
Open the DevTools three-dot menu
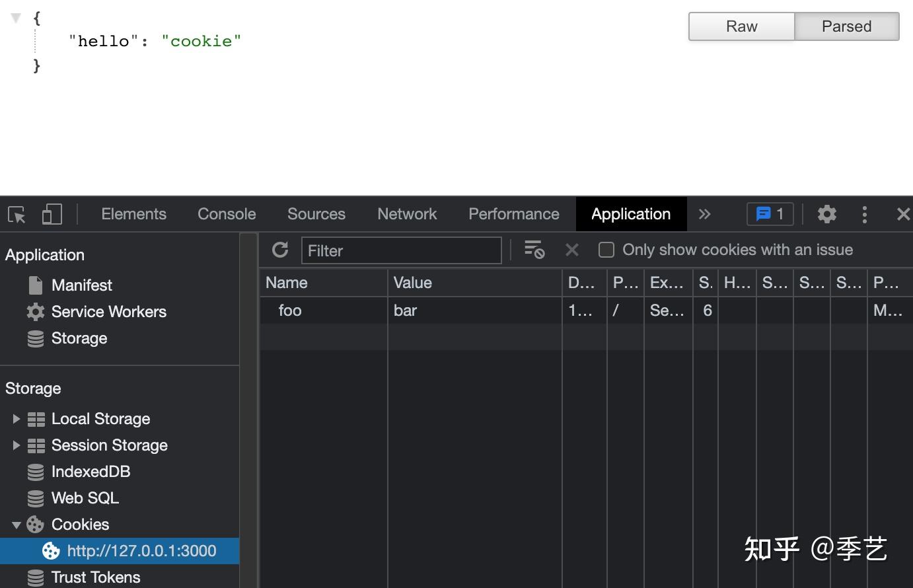coord(864,214)
